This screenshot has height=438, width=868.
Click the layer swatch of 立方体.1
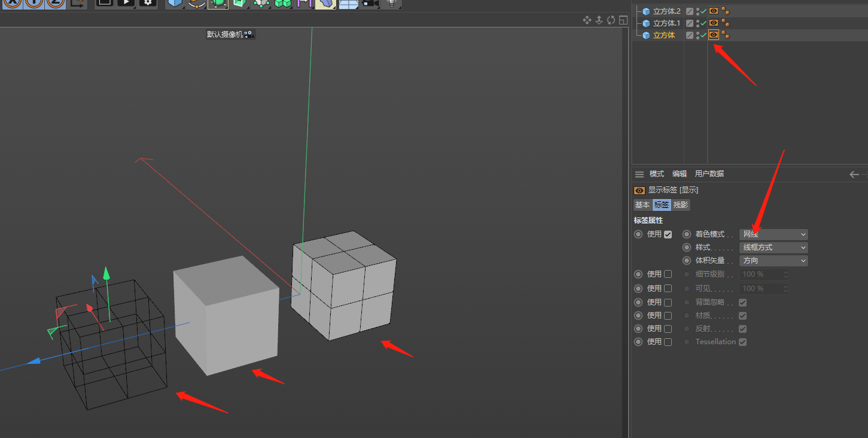pyautogui.click(x=690, y=23)
